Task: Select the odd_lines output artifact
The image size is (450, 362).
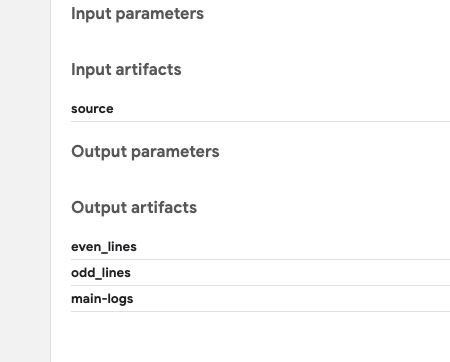Action: (x=260, y=273)
